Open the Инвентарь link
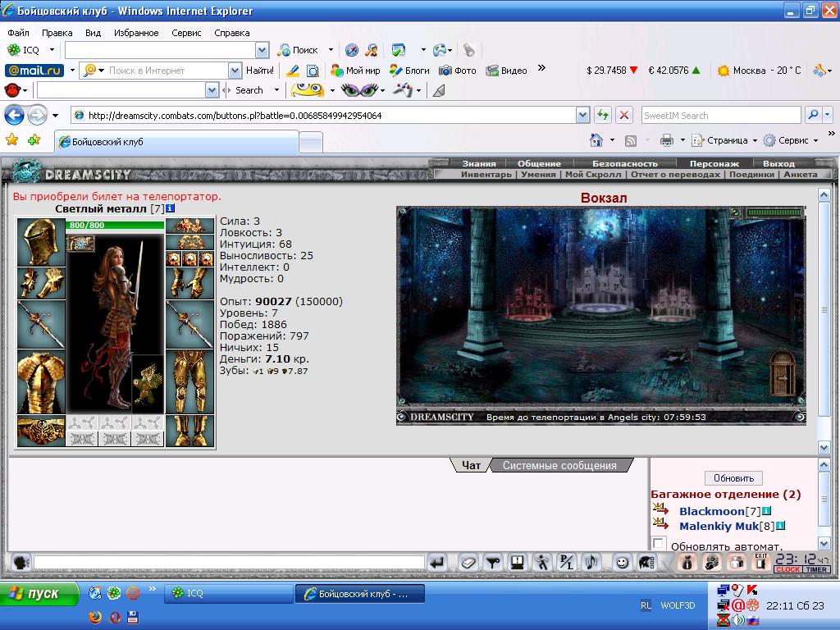Screen dimensions: 840x630 click(486, 174)
